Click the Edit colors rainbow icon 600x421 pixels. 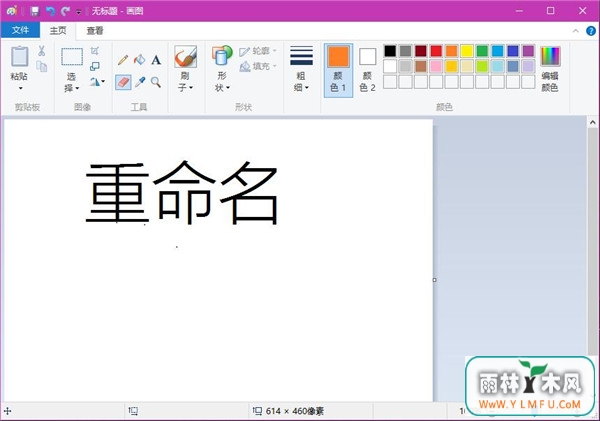pyautogui.click(x=550, y=56)
